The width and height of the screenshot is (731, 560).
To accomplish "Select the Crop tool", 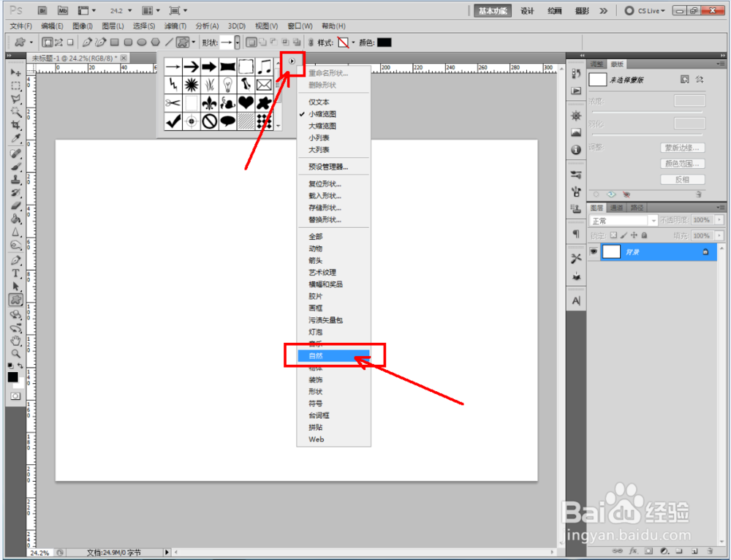I will (15, 125).
